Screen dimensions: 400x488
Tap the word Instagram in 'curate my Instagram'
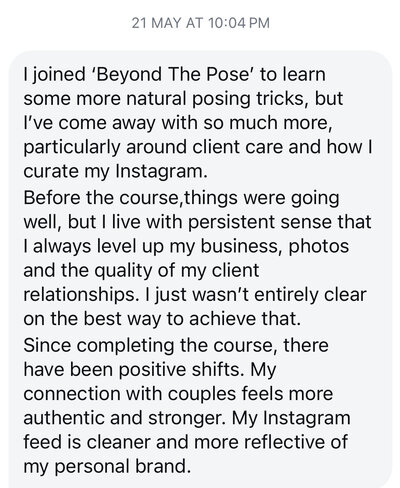161,172
